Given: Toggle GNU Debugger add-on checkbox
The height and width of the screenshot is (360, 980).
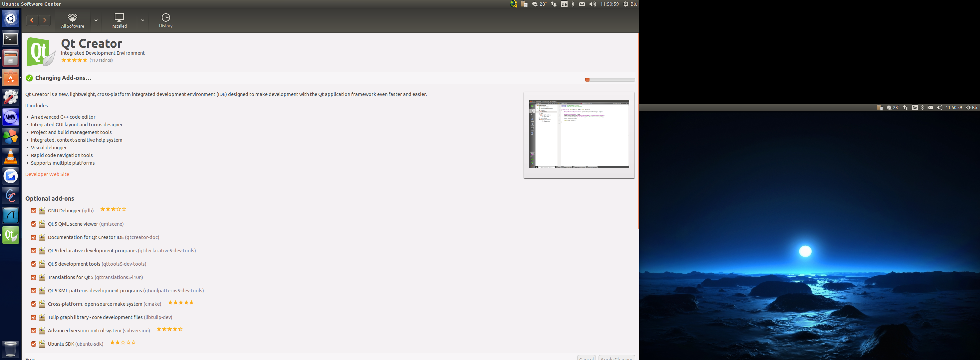Looking at the screenshot, I should coord(33,210).
